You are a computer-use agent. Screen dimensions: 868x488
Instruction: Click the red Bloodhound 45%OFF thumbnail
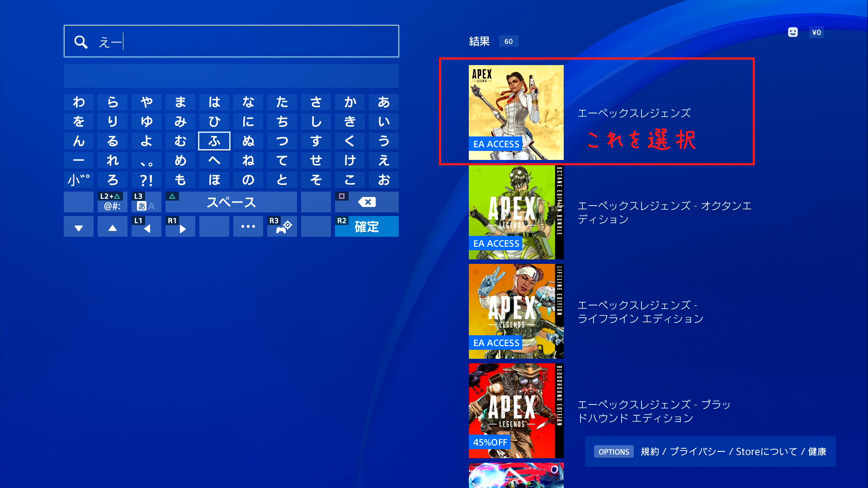coord(516,411)
